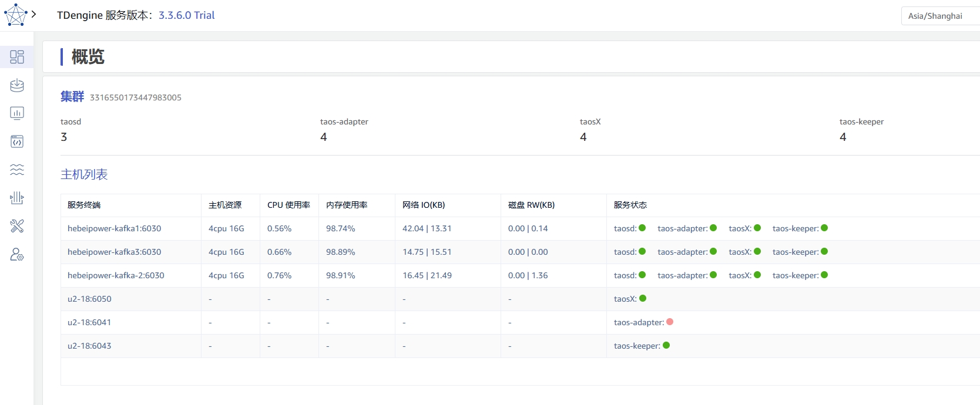The height and width of the screenshot is (405, 980).
Task: Click the green taosX status dot for u2-18:6050
Action: (x=643, y=298)
